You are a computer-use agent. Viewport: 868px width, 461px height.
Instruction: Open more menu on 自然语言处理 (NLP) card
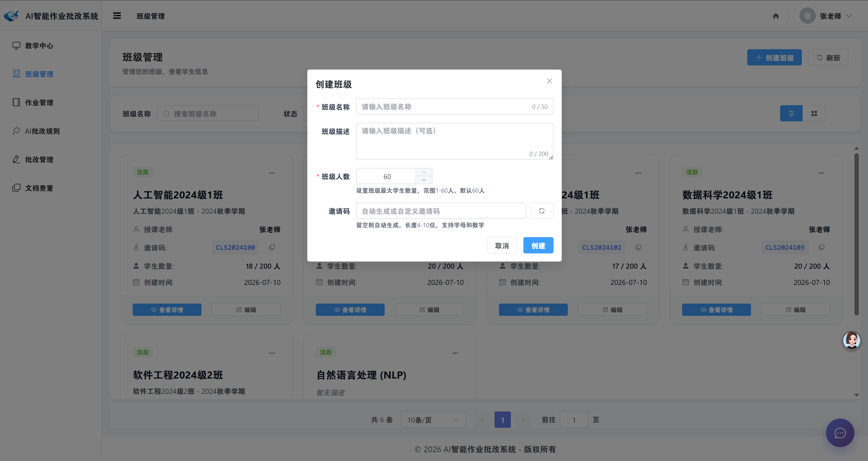point(455,353)
